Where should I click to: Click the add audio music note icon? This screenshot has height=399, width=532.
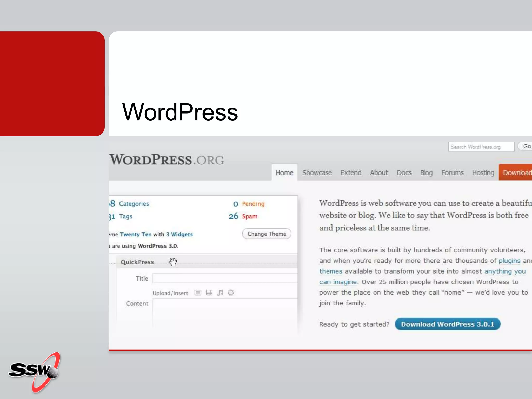pos(220,293)
